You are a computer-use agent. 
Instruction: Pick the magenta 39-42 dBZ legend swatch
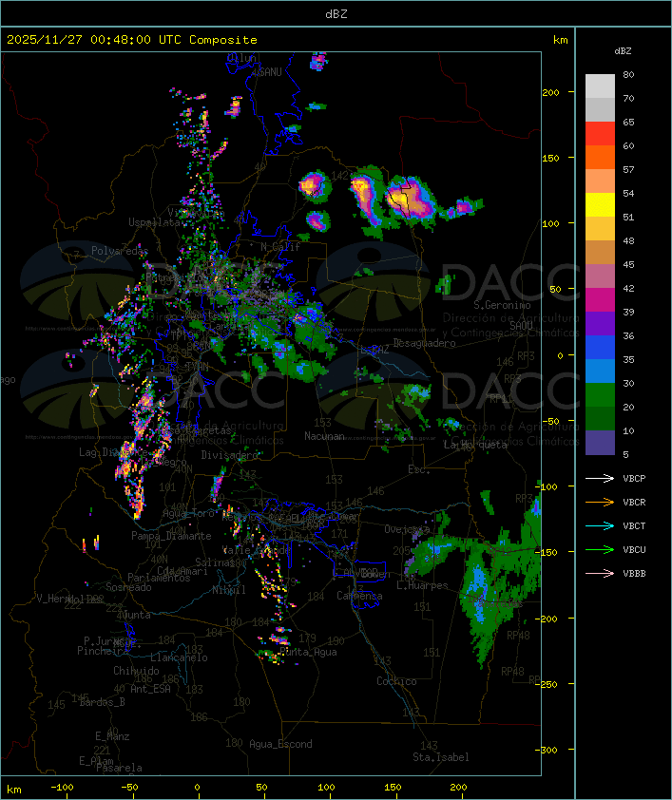pos(600,300)
